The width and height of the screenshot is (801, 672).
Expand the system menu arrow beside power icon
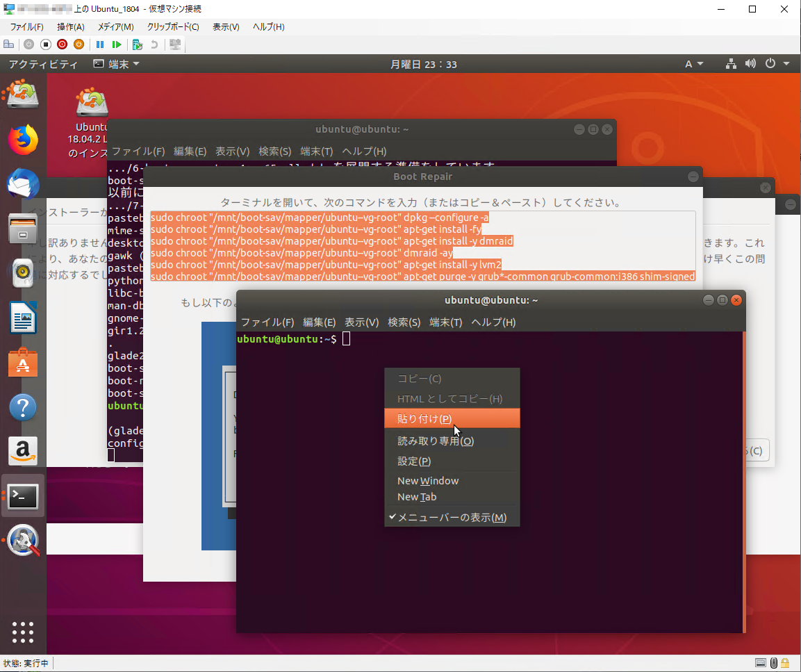[786, 64]
